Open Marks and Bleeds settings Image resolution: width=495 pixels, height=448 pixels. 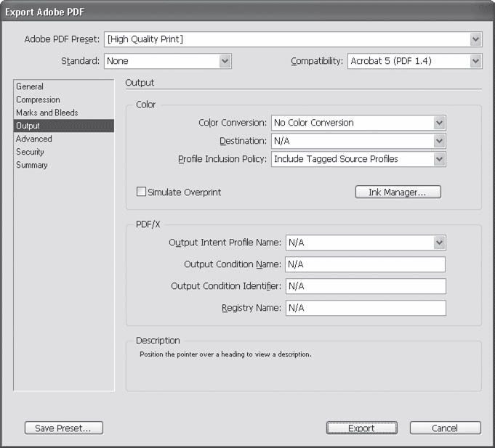47,113
